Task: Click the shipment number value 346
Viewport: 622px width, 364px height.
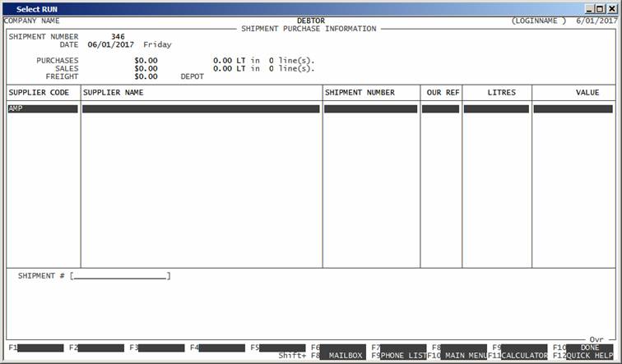Action: click(x=118, y=36)
